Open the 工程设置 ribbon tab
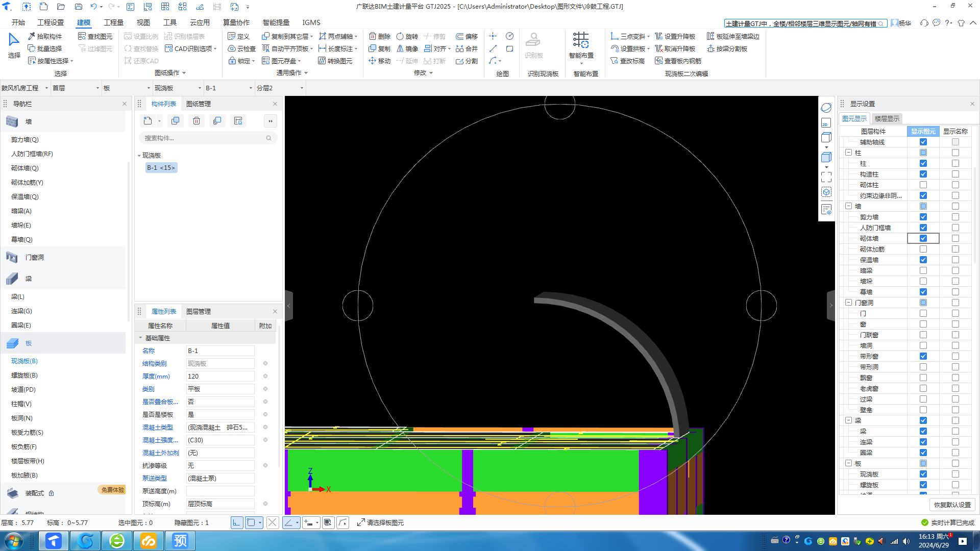This screenshot has width=980, height=551. pos(51,22)
